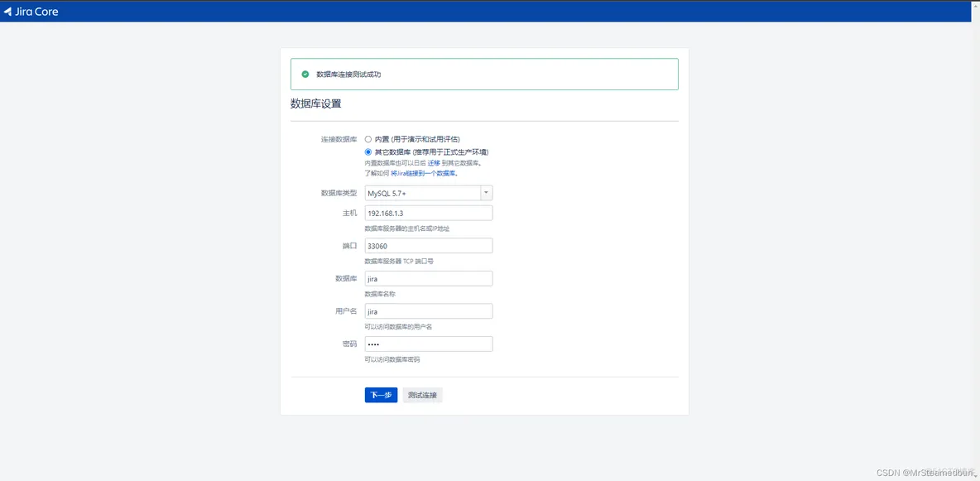Click the 数据库连接测试成功 message text
The image size is (980, 481).
point(348,75)
